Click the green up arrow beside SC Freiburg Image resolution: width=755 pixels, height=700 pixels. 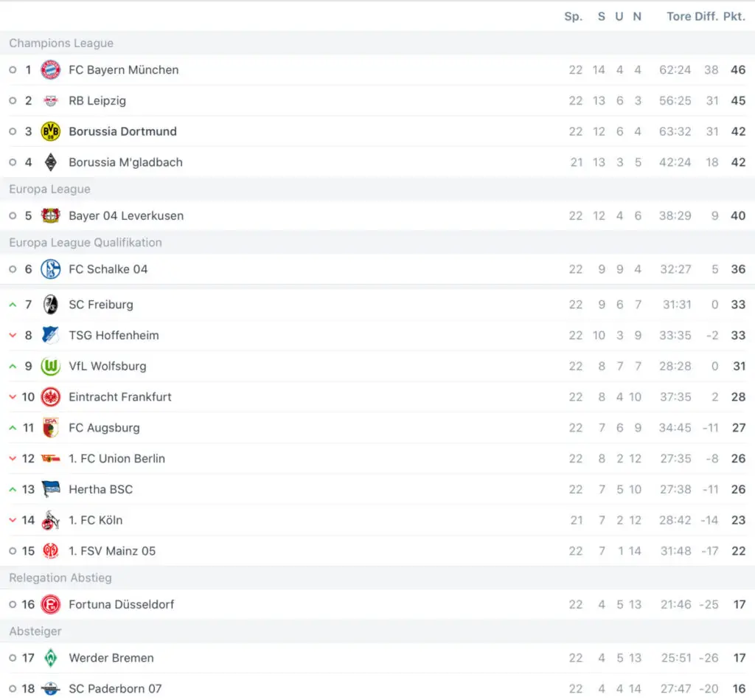click(13, 305)
